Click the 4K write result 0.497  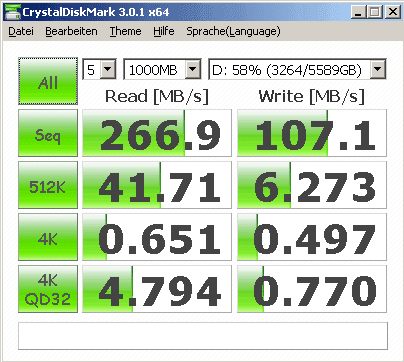[312, 237]
